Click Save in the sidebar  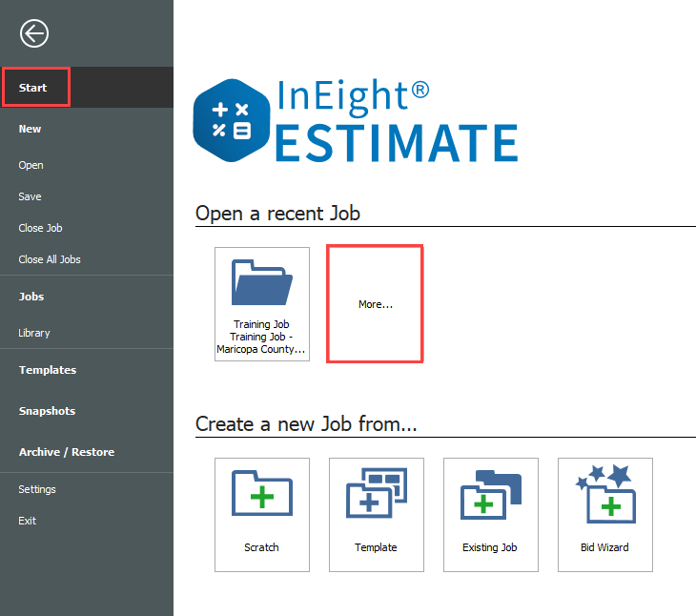[31, 196]
